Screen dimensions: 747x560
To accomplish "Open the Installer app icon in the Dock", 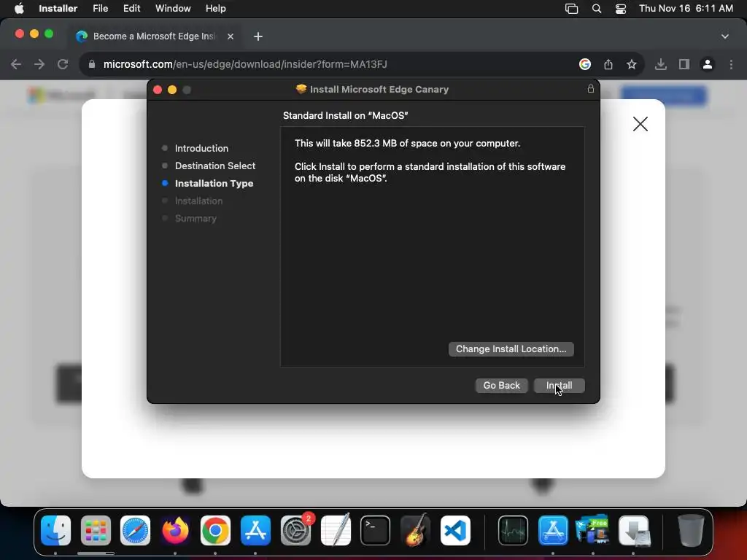I will [634, 530].
